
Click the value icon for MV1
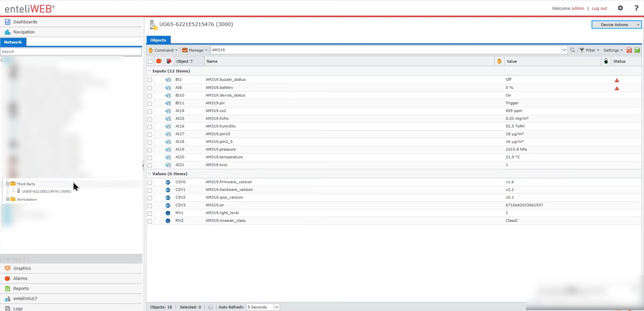[x=168, y=213]
